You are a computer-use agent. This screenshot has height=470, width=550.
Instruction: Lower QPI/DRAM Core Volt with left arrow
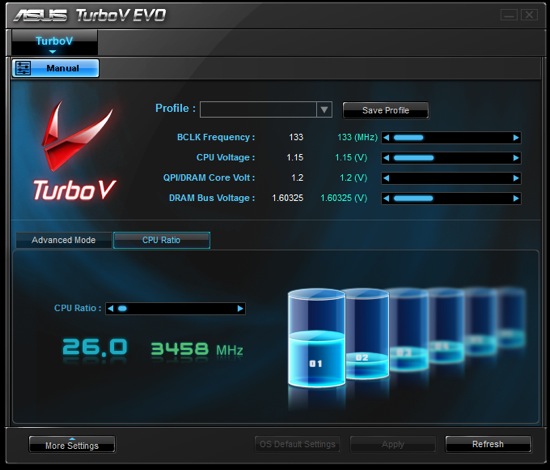click(x=386, y=178)
